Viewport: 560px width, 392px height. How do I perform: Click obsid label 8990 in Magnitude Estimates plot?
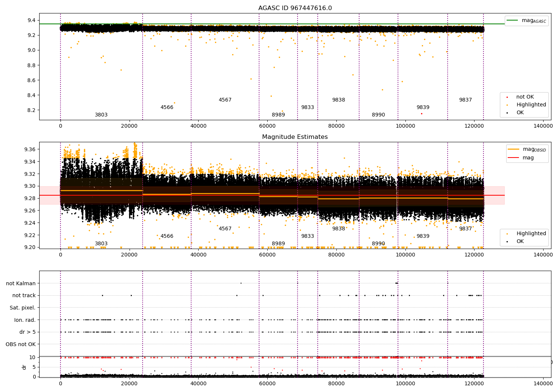[x=379, y=244]
